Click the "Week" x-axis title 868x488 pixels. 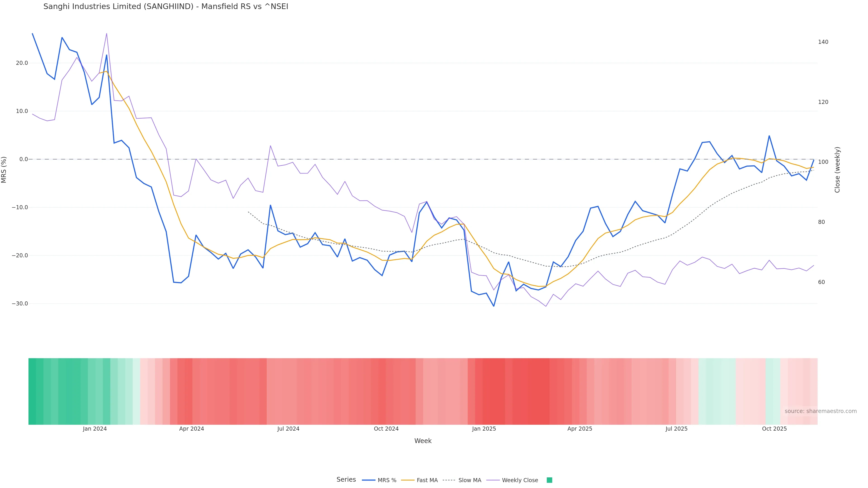pyautogui.click(x=423, y=441)
